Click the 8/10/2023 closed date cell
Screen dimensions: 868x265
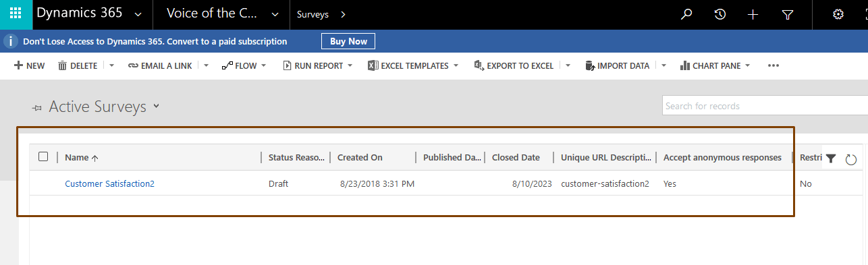pos(532,183)
